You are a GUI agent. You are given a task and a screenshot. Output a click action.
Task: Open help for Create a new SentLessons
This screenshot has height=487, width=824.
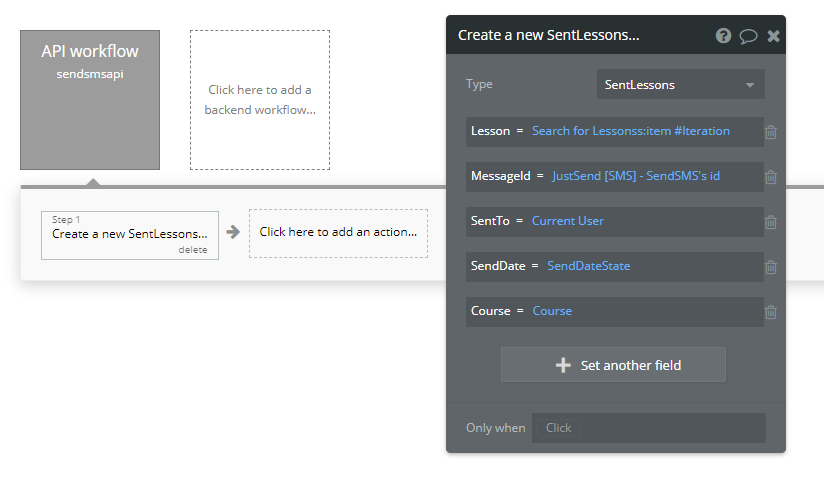point(723,36)
